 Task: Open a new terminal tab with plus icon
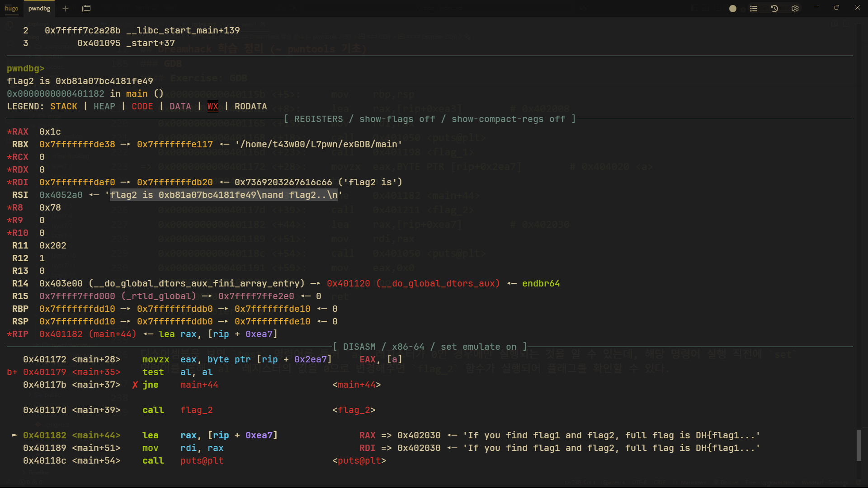pos(66,8)
